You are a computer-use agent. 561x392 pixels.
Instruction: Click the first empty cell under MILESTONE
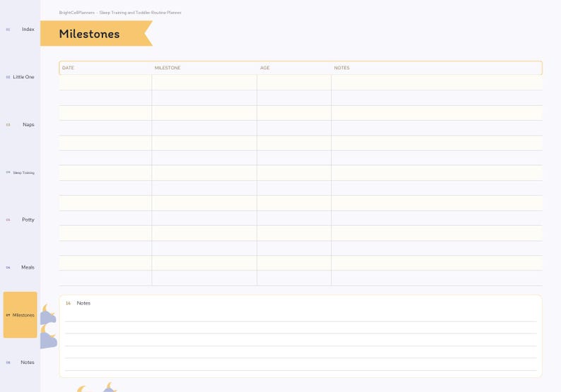(204, 83)
